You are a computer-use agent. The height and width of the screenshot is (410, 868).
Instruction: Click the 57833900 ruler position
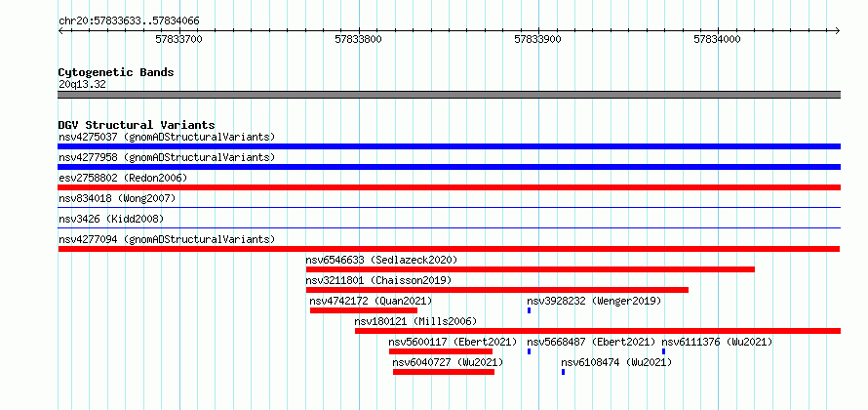538,39
